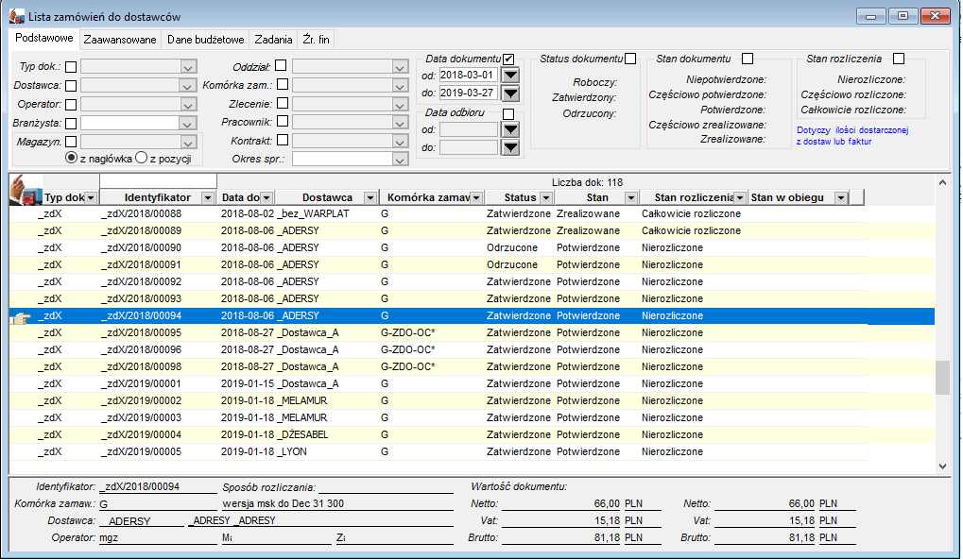This screenshot has width=963, height=560.
Task: Open Stan w obiegu column filter arrow
Action: (841, 197)
